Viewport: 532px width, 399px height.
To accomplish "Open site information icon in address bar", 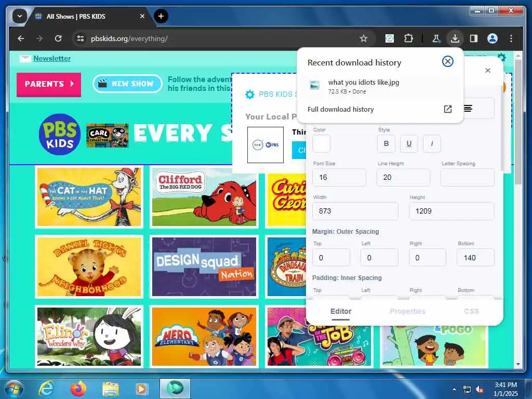I will coord(81,38).
